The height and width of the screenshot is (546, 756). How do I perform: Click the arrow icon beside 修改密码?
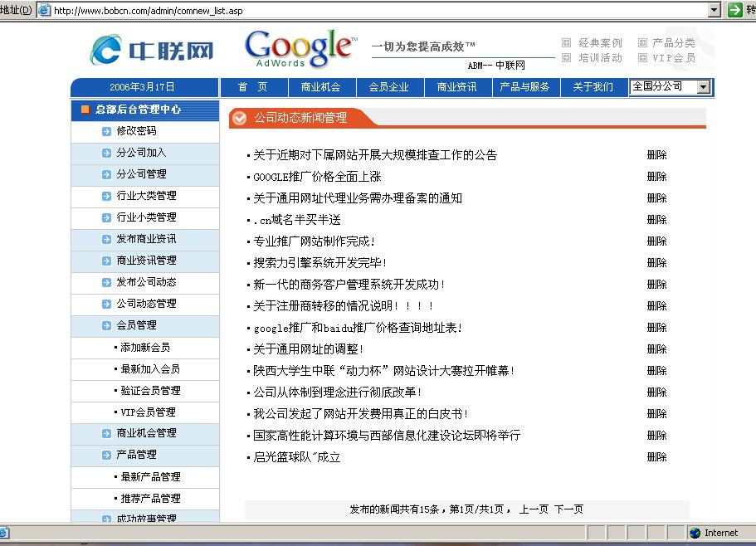[106, 131]
